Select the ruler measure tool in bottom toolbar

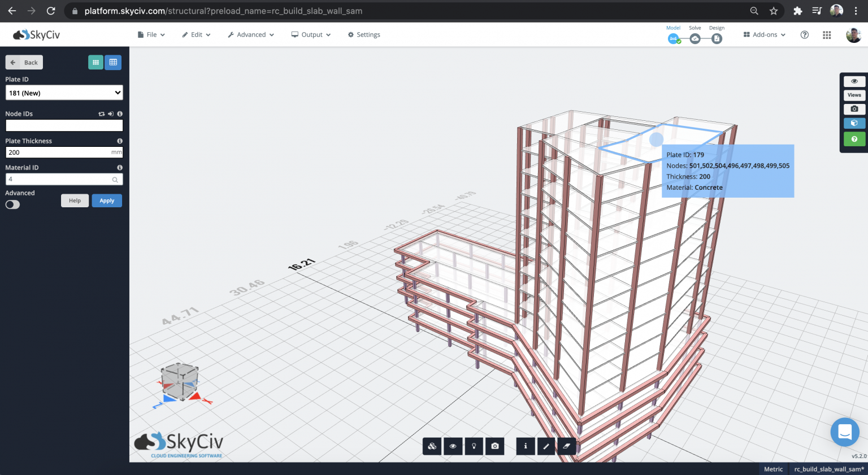click(546, 446)
